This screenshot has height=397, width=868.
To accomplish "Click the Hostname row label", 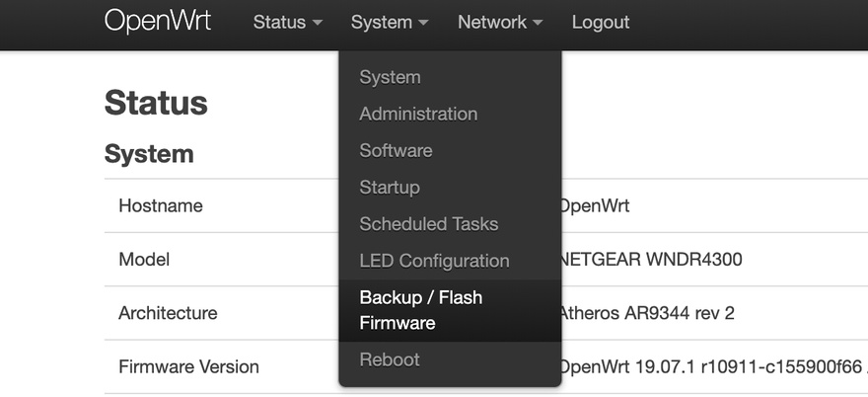I will point(161,206).
